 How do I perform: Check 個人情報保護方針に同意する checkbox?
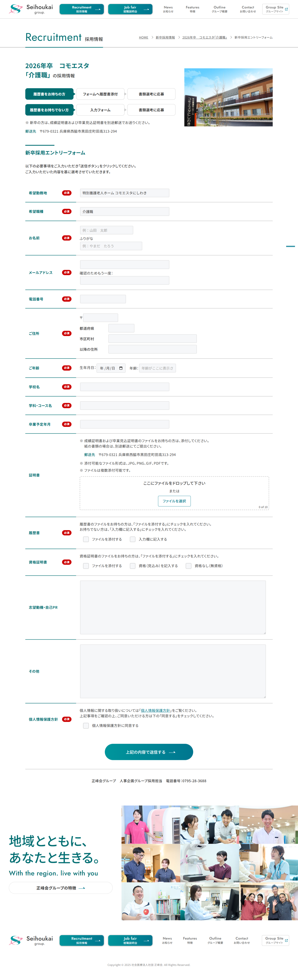(86, 726)
